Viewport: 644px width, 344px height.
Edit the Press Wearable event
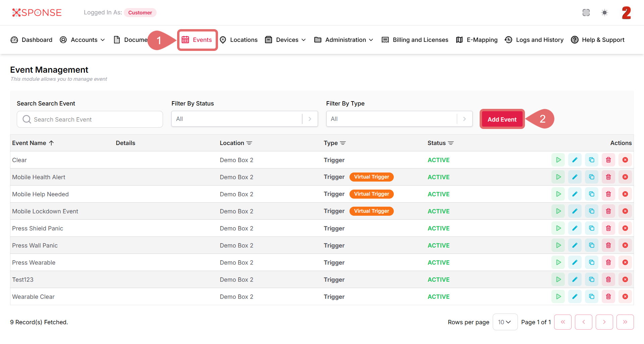[575, 262]
